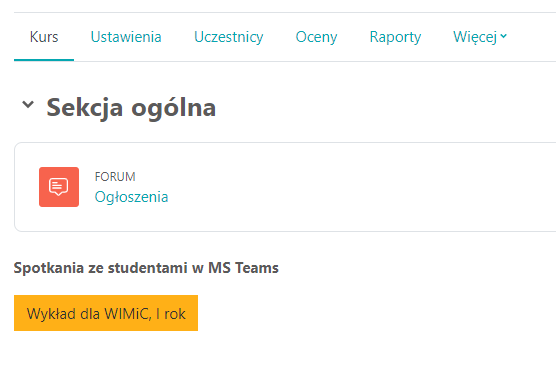Image resolution: width=556 pixels, height=368 pixels.
Task: Click the orange Teams lecture button background
Action: pos(106,313)
